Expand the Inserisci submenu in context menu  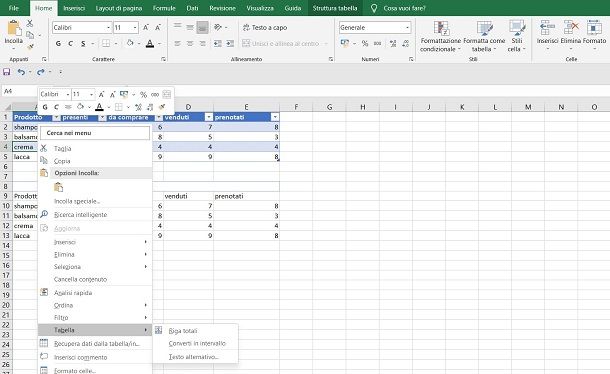[x=95, y=242]
